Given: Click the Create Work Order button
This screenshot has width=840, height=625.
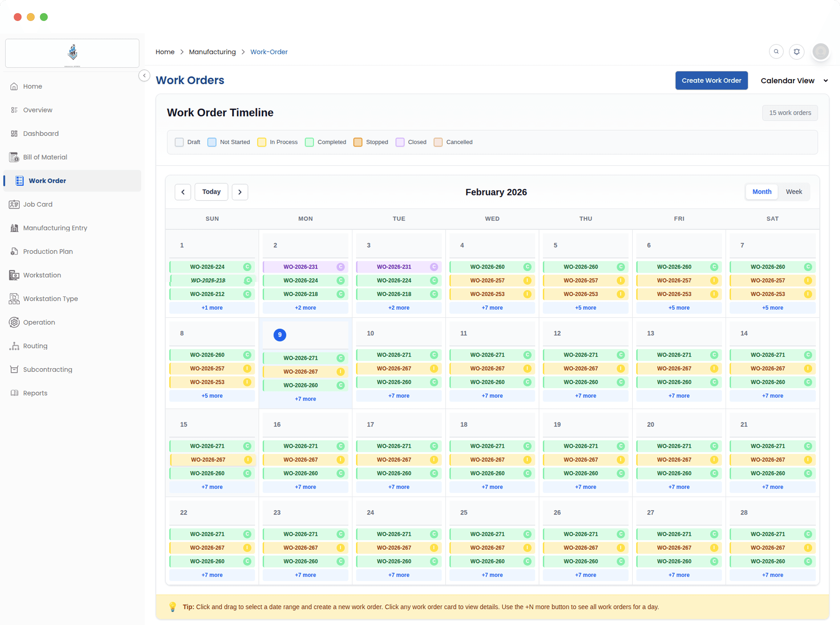Looking at the screenshot, I should pos(711,80).
